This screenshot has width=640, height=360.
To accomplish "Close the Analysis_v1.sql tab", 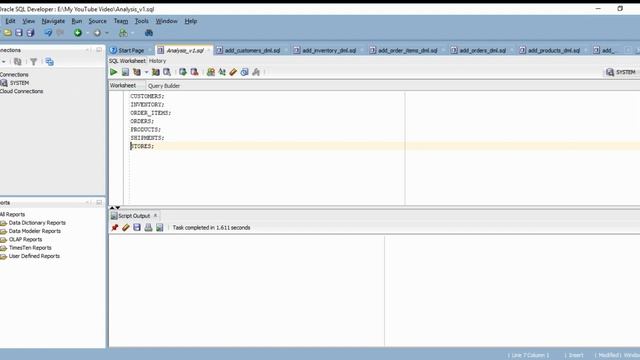I will click(209, 50).
